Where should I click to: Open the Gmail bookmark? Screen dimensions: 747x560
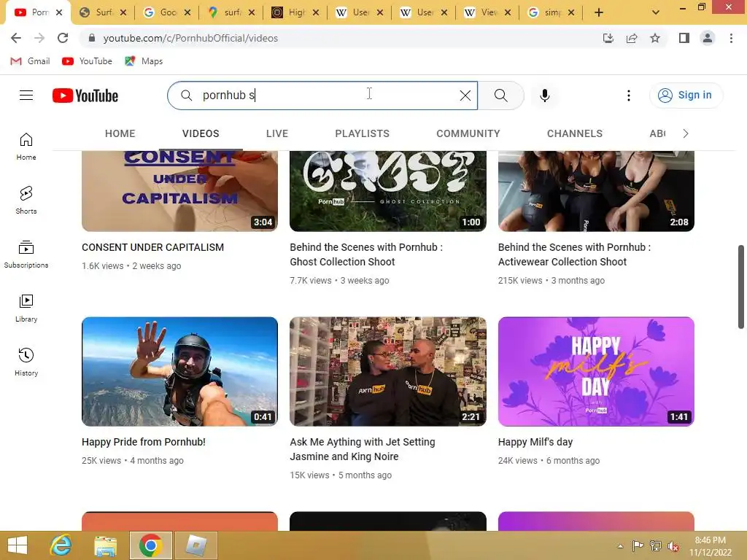30,61
